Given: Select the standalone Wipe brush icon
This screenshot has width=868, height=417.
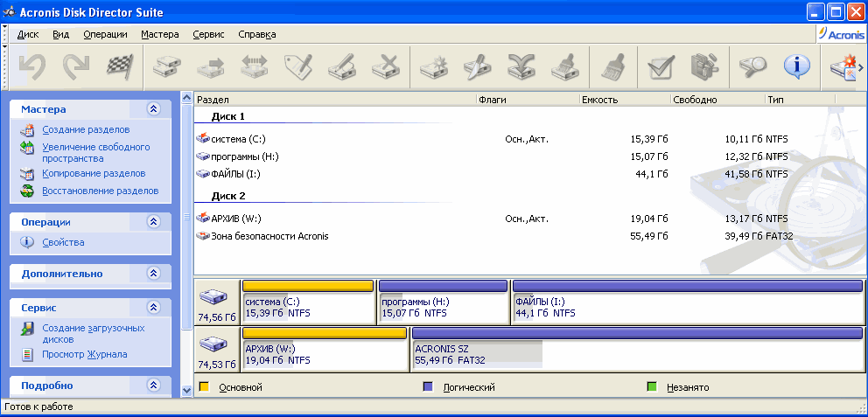Looking at the screenshot, I should (x=613, y=67).
